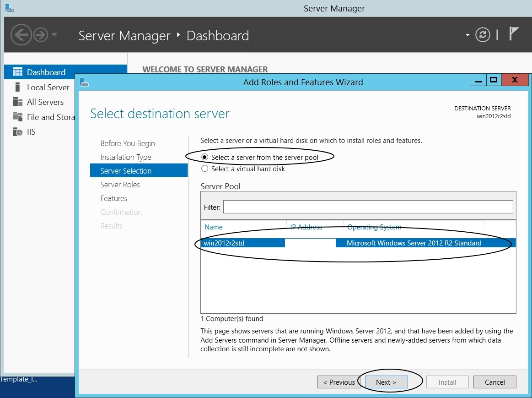
Task: Open the navigation history dropdown arrow
Action: point(54,35)
